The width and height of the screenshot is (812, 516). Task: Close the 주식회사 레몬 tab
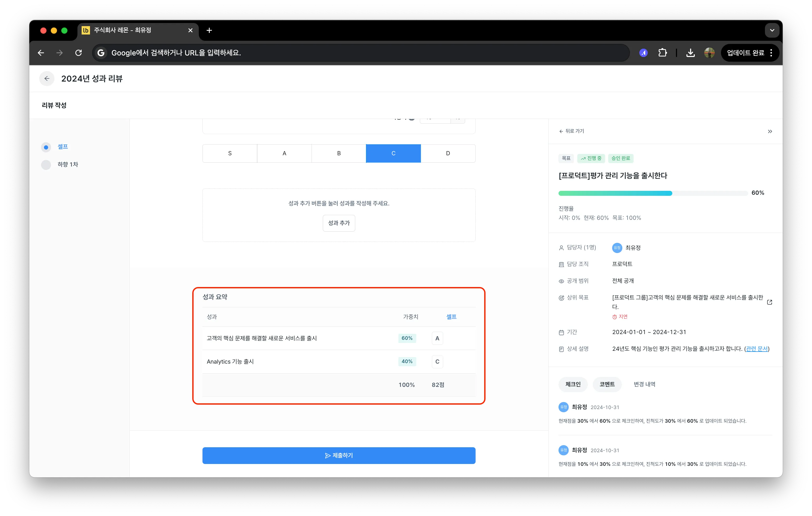point(190,30)
